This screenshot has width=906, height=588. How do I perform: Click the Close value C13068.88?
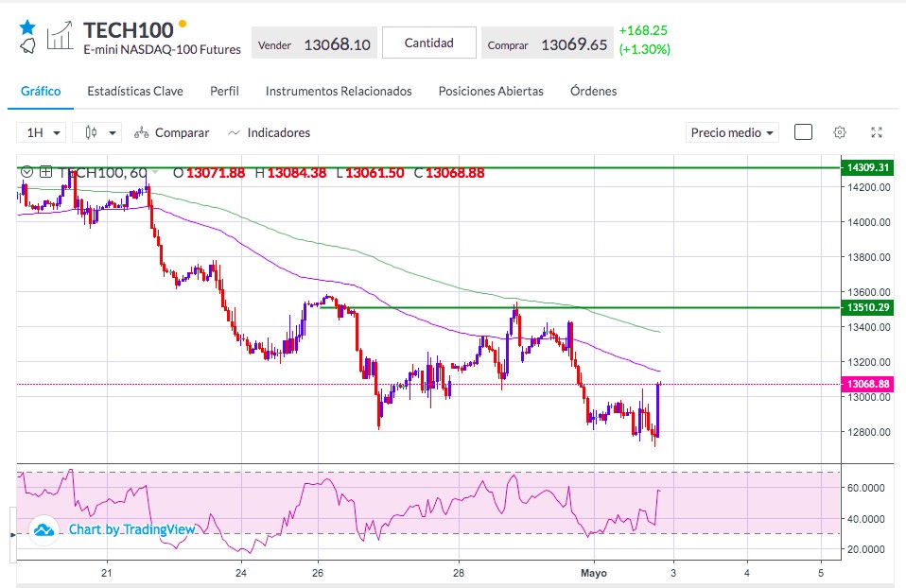pyautogui.click(x=449, y=172)
